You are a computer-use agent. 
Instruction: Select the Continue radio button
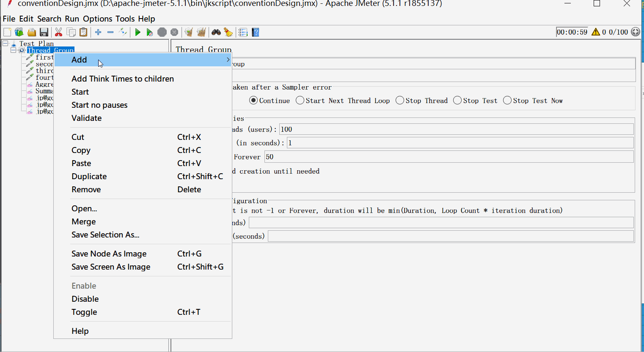(253, 101)
